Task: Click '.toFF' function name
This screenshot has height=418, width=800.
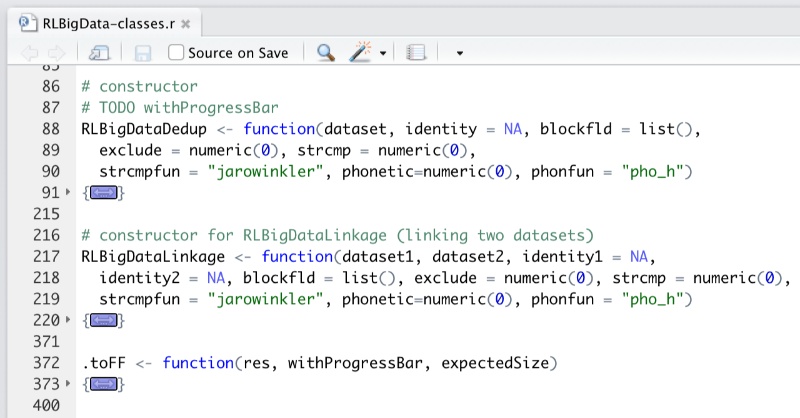Action: point(104,363)
